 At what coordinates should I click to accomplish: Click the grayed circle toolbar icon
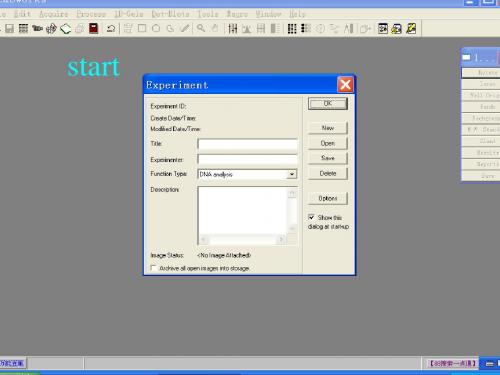(x=320, y=29)
